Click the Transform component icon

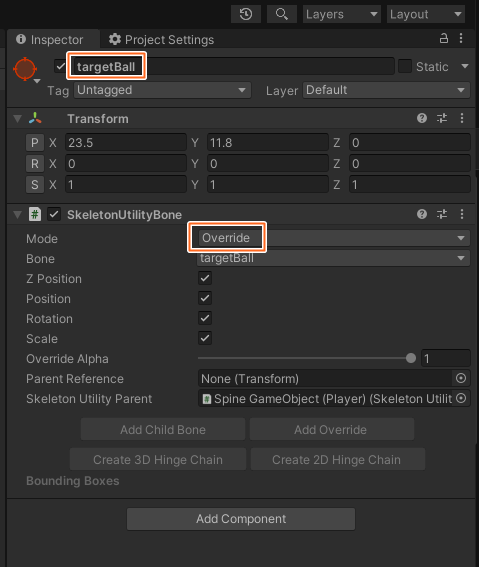click(x=35, y=118)
